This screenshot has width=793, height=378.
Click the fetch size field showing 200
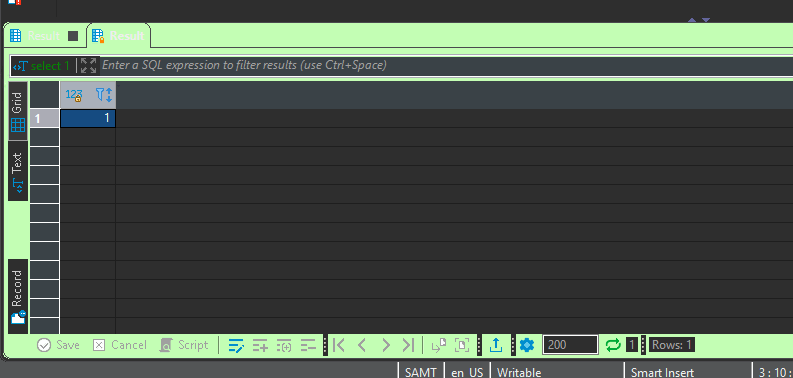(x=570, y=345)
